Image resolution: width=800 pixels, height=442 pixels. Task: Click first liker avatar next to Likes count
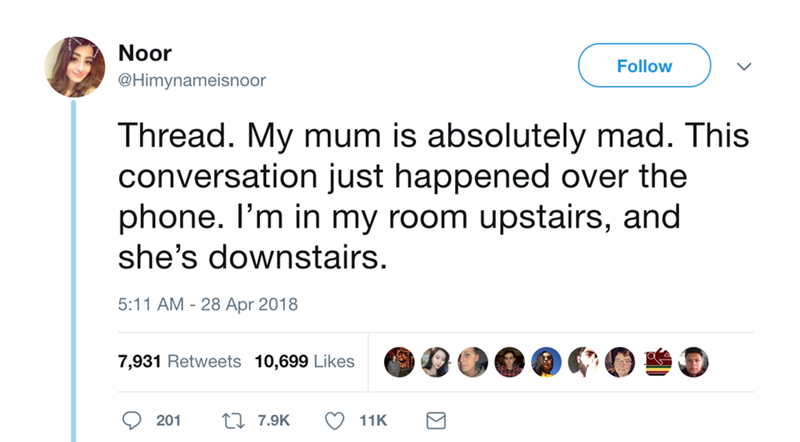(x=399, y=362)
